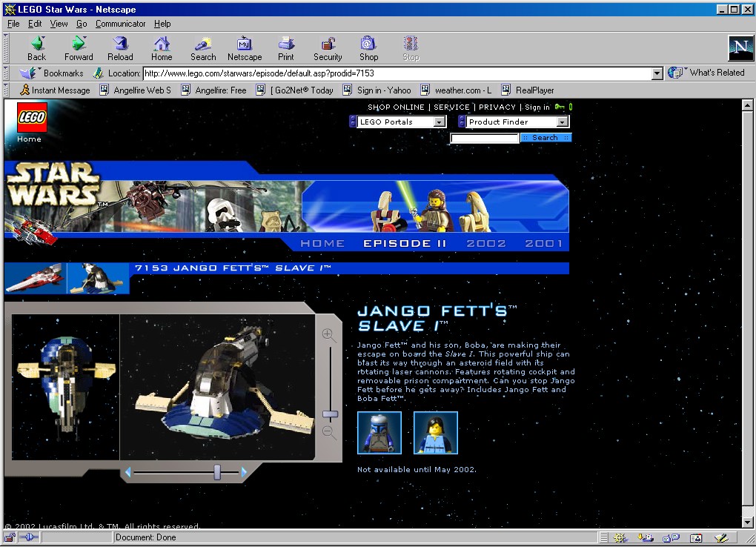Select the Slave I product thumbnail
The image size is (756, 547).
pos(98,279)
